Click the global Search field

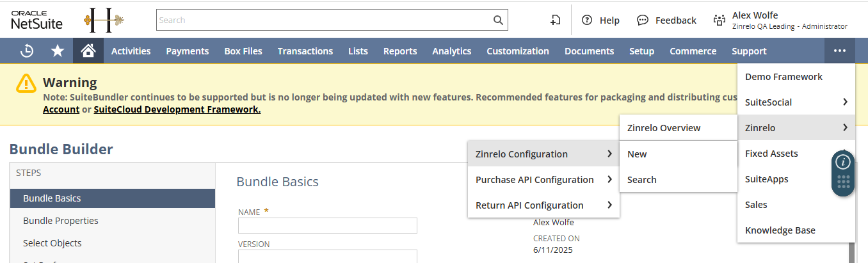323,20
